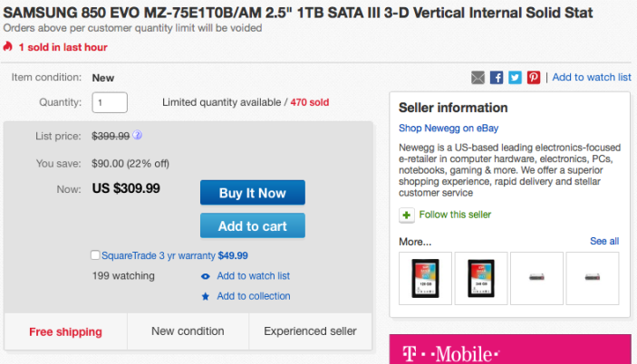Click Follow this seller link

pyautogui.click(x=457, y=215)
